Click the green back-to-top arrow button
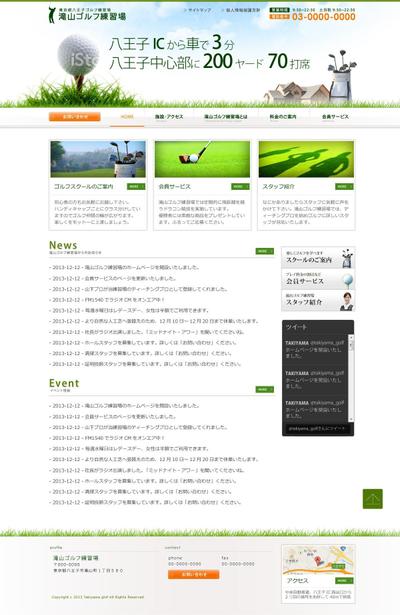Screen dimensions: 400x615 point(373,499)
